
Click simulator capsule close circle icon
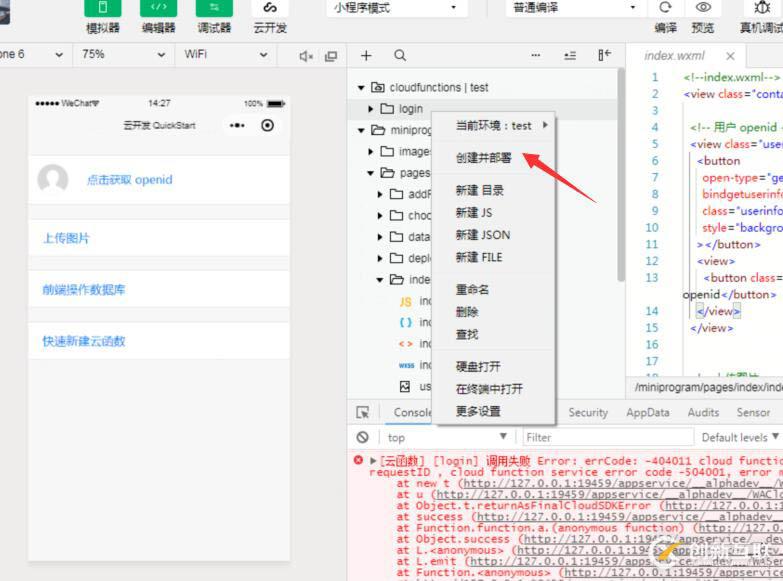[268, 125]
